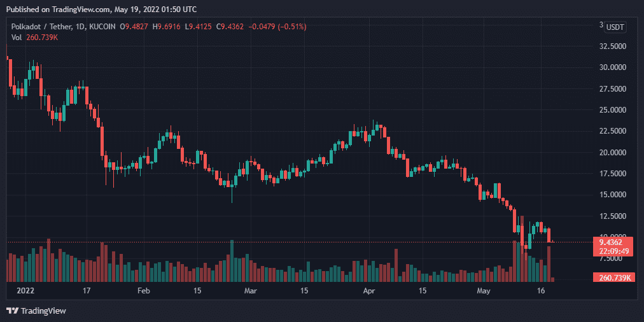Click the 22:09:49 candle countdown timer
Image resolution: width=644 pixels, height=322 pixels.
pyautogui.click(x=615, y=251)
